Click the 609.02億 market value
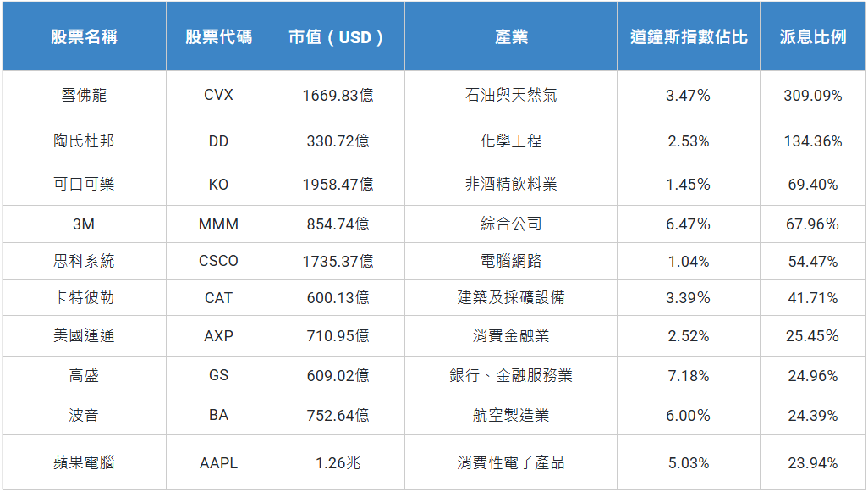868x492 pixels. (338, 376)
